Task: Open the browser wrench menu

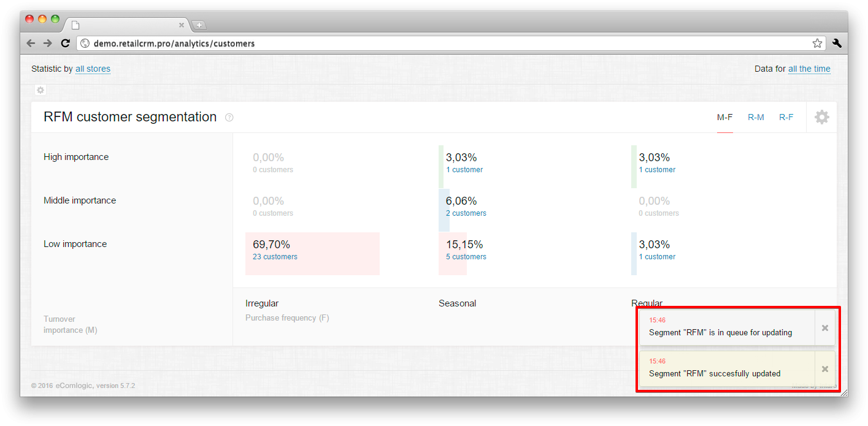Action: pyautogui.click(x=837, y=44)
